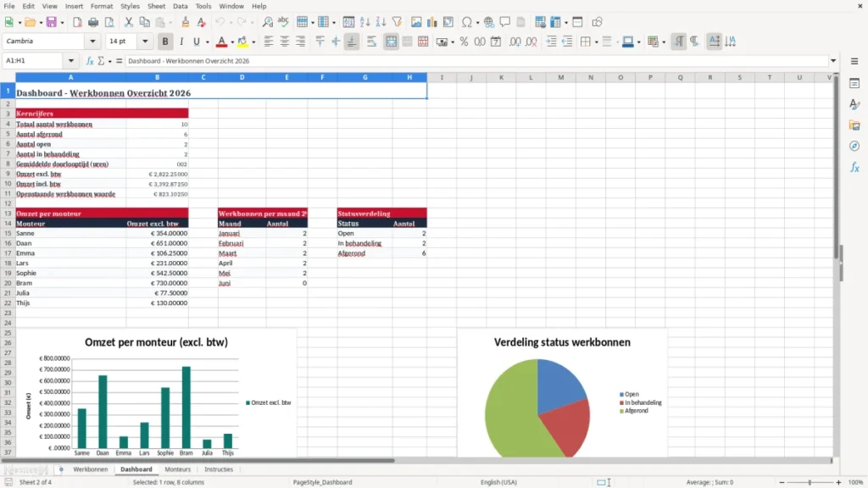868x488 pixels.
Task: Open Font Color dropdown arrow
Action: [x=232, y=42]
